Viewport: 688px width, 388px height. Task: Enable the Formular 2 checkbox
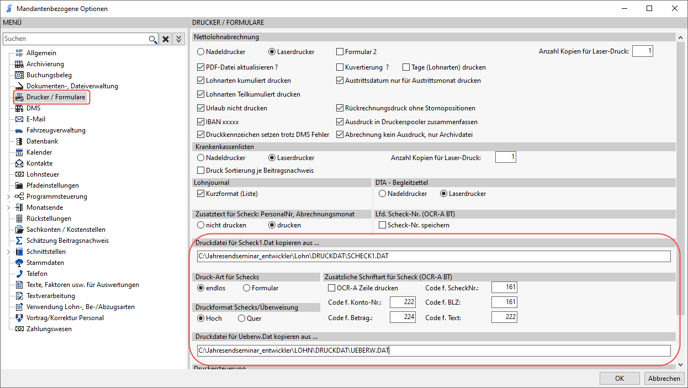(x=340, y=52)
